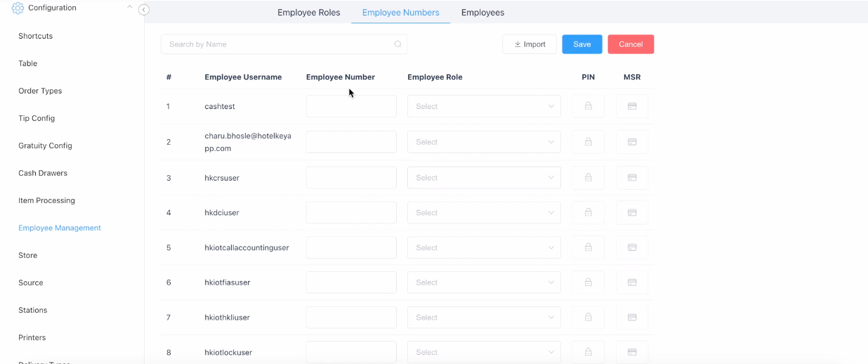Open Employee Role dropdown for cashtest
The width and height of the screenshot is (868, 364).
coord(484,106)
